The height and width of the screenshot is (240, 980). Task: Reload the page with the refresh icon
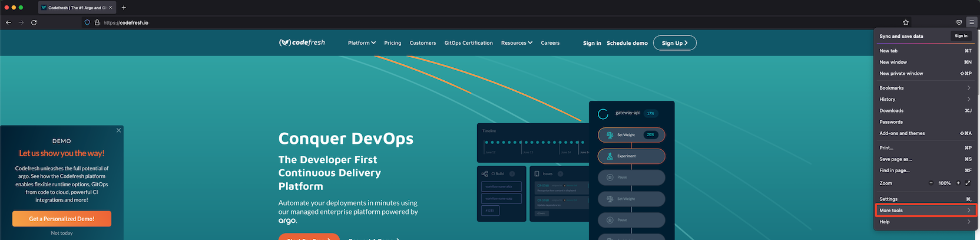(34, 22)
